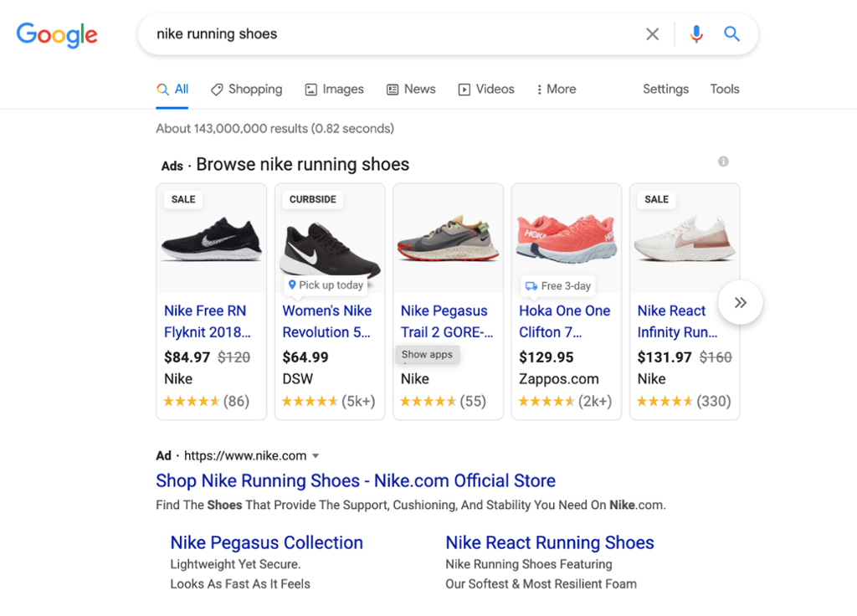
Task: Open Settings
Action: click(665, 89)
